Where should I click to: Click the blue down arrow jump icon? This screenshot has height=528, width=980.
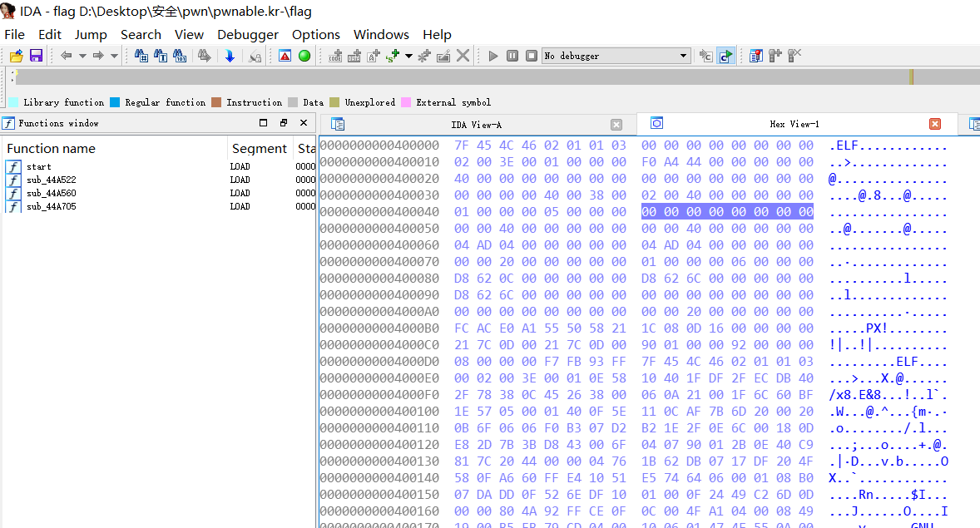pos(230,56)
